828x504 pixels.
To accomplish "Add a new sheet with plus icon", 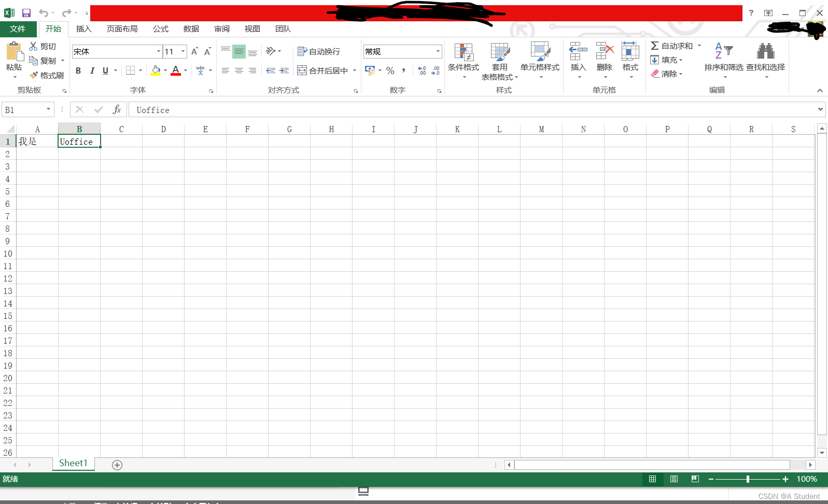I will (x=117, y=465).
